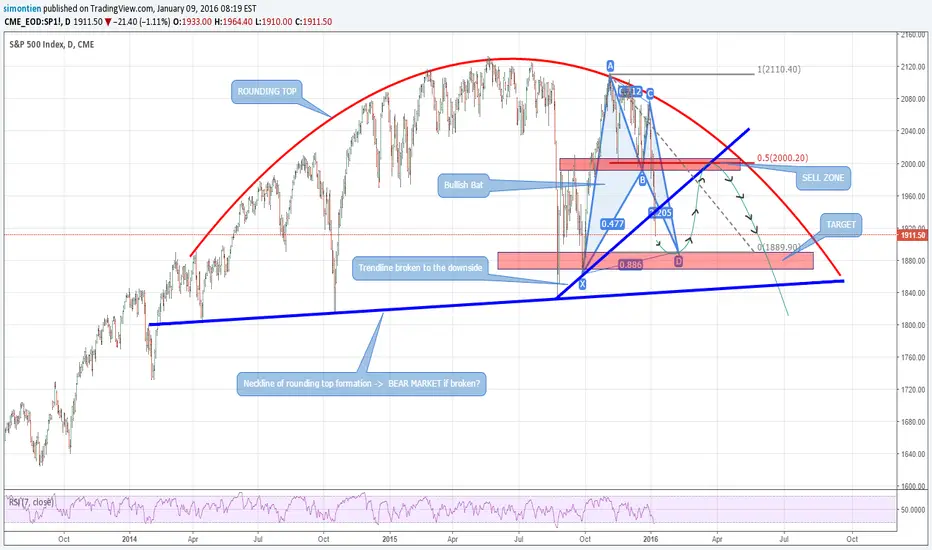Click the 0.5(2000.20) Fibonacci level label

pyautogui.click(x=782, y=158)
